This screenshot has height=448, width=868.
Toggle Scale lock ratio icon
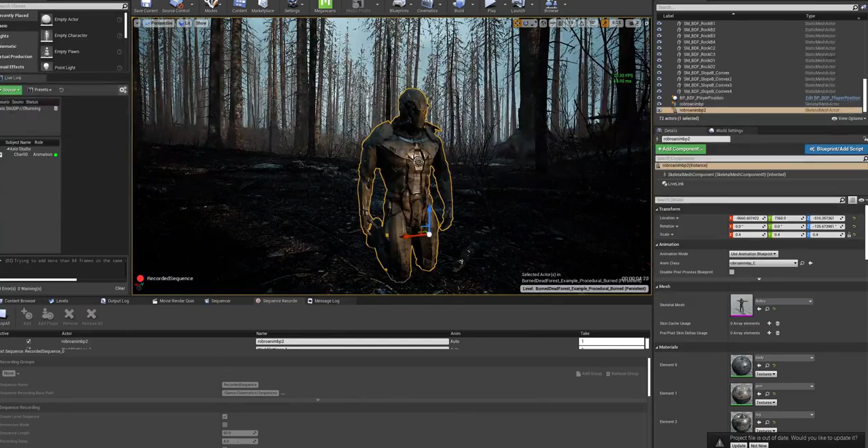point(849,235)
